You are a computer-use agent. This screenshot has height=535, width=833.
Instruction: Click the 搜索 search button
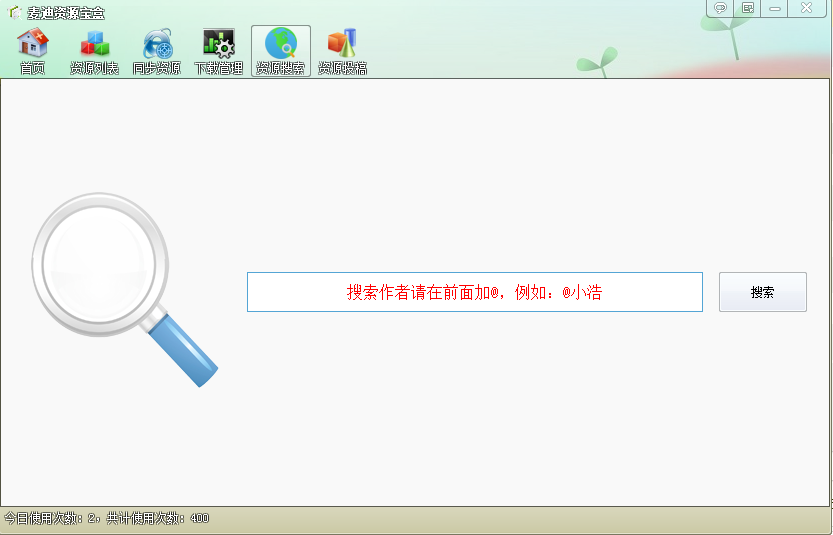[x=763, y=292]
